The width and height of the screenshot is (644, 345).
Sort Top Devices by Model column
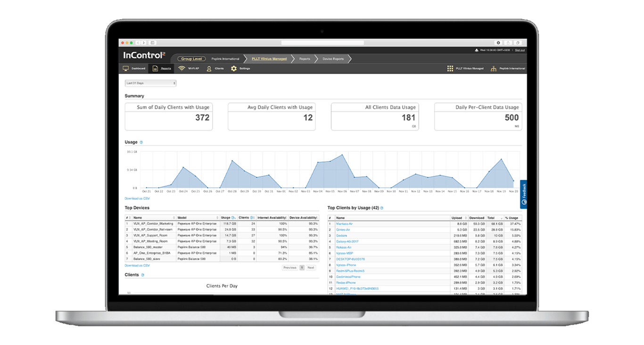tap(198, 218)
